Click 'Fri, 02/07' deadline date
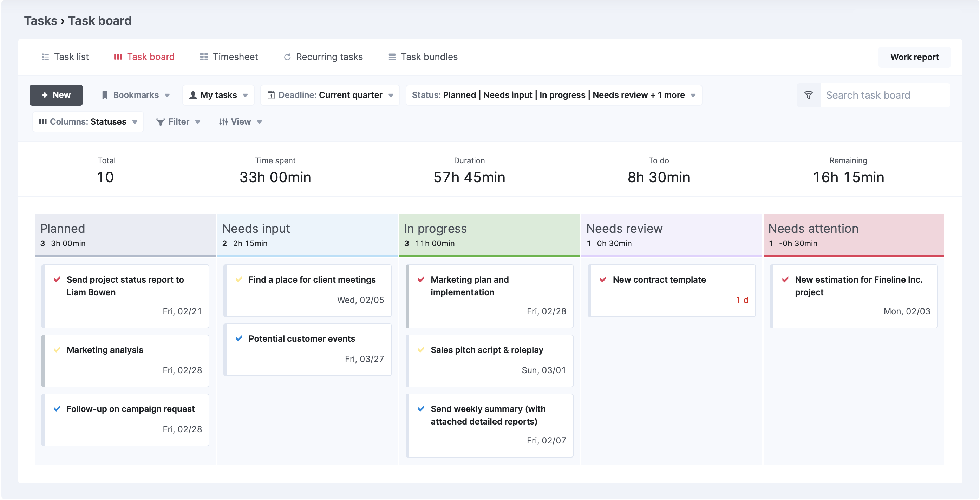Screen dimensions: 980x500 coord(546,440)
